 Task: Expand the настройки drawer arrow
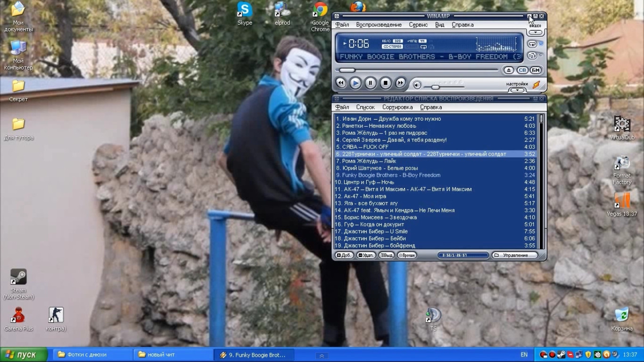point(517,90)
